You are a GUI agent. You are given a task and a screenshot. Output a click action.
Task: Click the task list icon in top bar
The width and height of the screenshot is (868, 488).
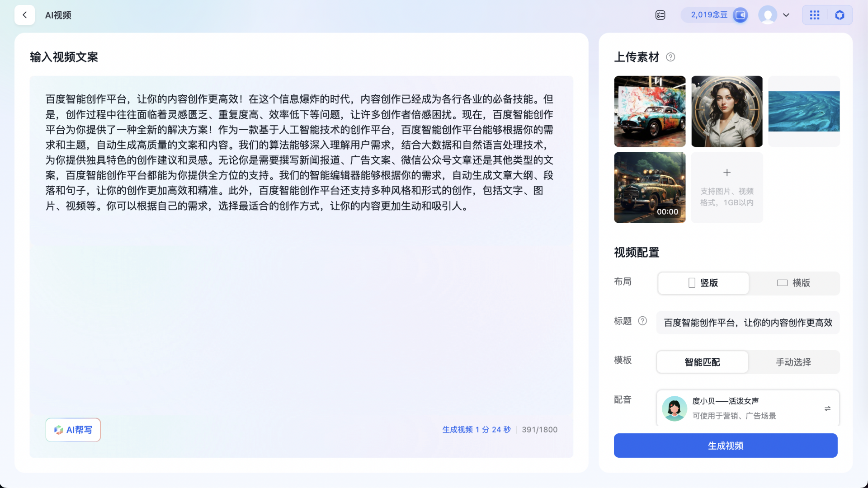pyautogui.click(x=660, y=14)
